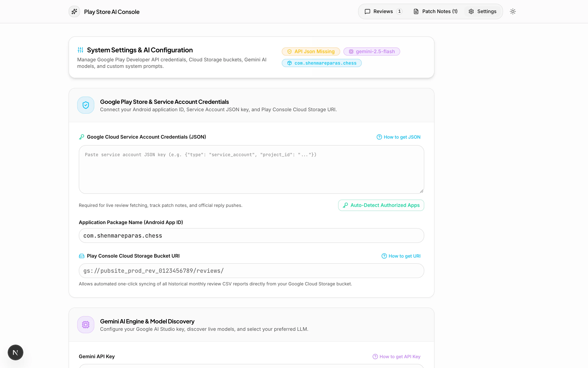The image size is (588, 368).
Task: Open the How to get JSON help link
Action: click(399, 137)
